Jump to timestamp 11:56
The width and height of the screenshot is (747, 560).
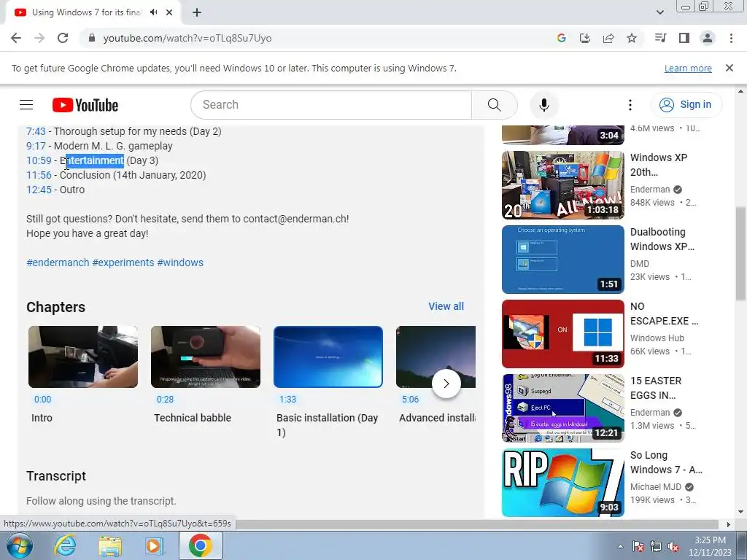(x=39, y=175)
